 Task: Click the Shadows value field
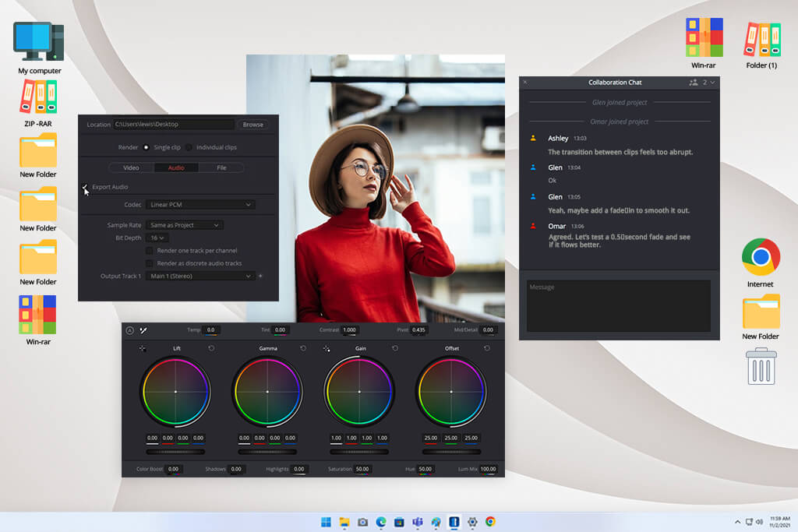pyautogui.click(x=236, y=469)
